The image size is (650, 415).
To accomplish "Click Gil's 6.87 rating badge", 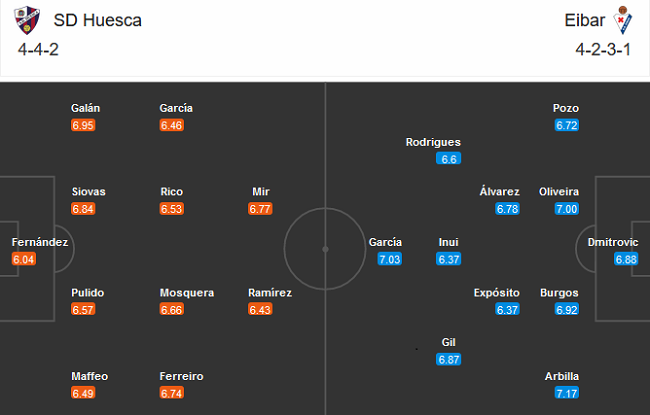I will point(449,360).
